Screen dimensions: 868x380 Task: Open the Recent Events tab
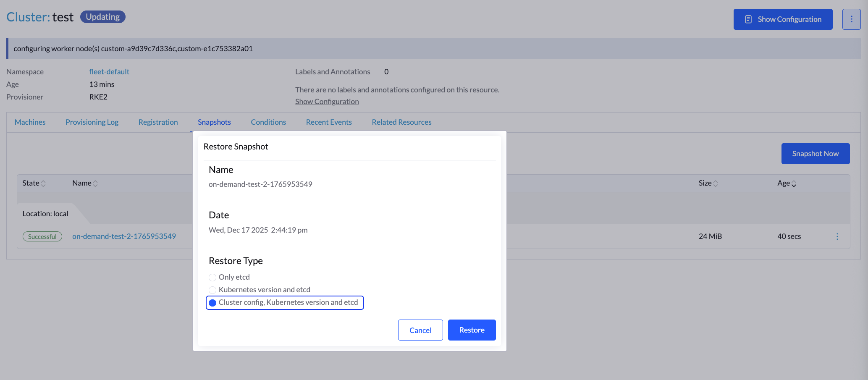click(x=329, y=122)
